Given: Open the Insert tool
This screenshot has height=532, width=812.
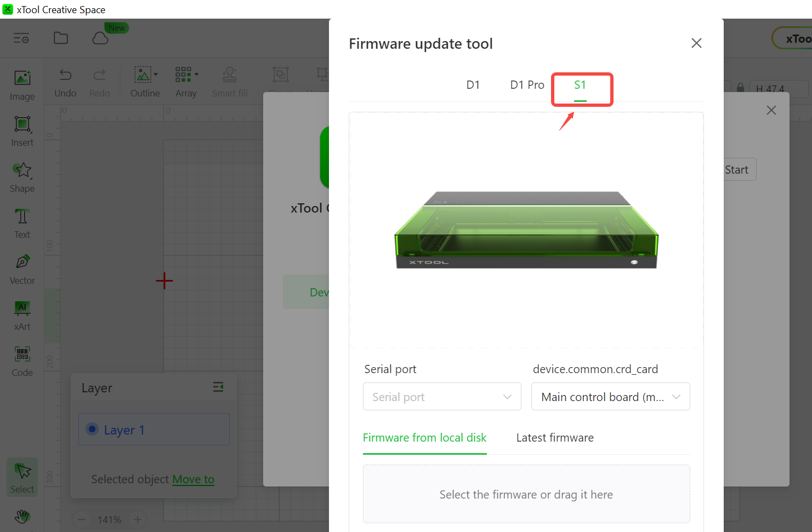Looking at the screenshot, I should coord(22,131).
